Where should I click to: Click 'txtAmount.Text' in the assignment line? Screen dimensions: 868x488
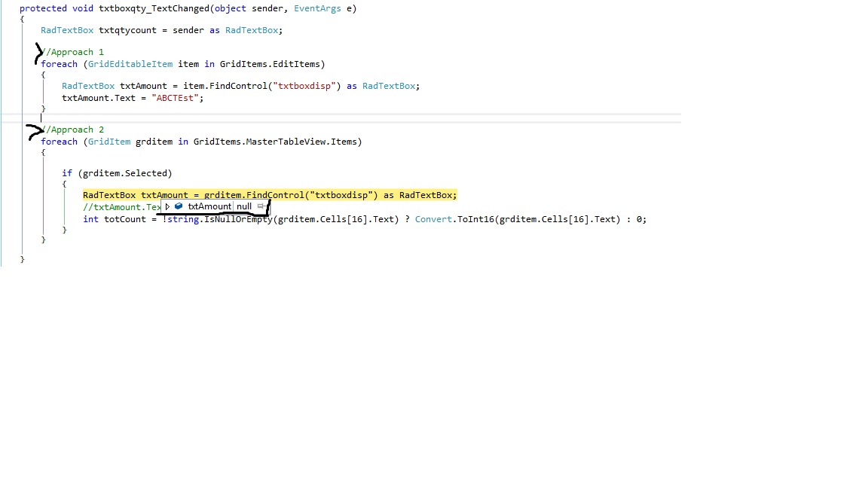[x=99, y=98]
